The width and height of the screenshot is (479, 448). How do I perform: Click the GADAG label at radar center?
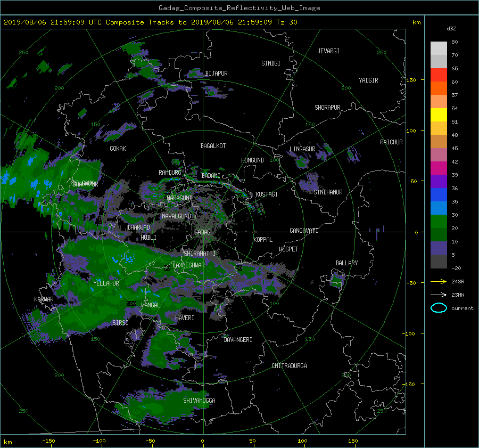(x=202, y=232)
